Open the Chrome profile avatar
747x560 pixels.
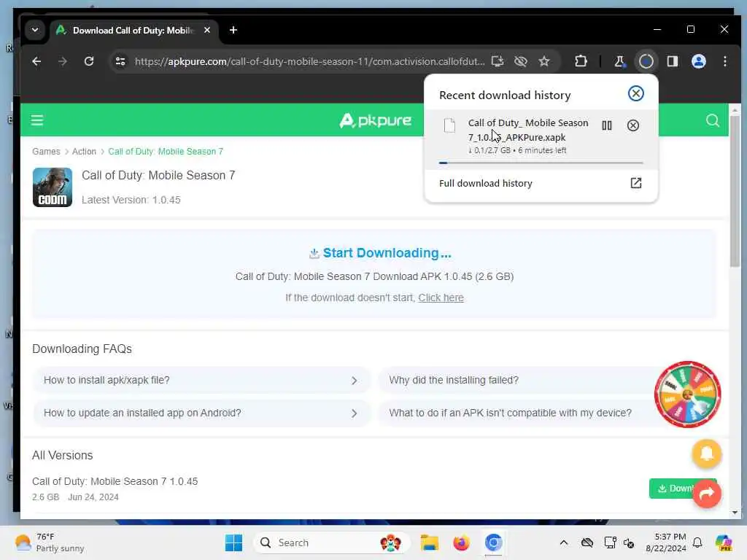pyautogui.click(x=698, y=61)
